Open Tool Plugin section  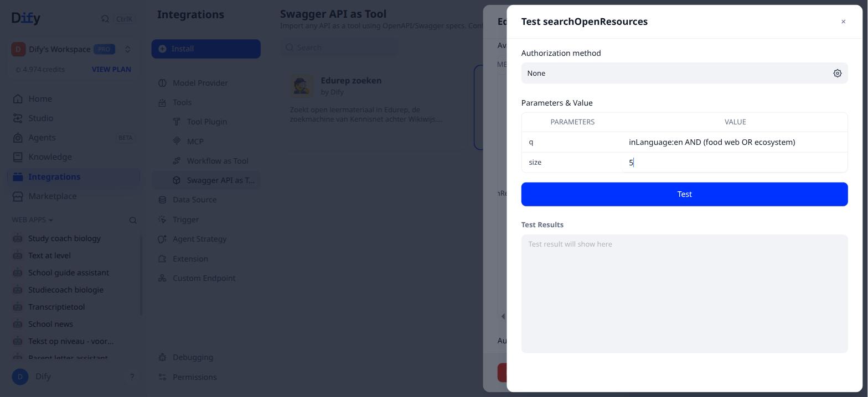(206, 122)
